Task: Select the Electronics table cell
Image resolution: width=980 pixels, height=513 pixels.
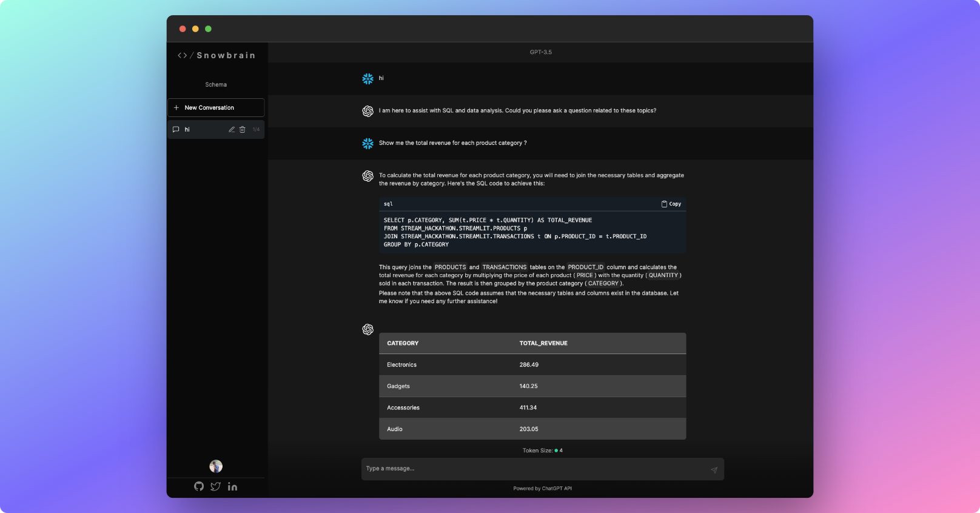Action: coord(401,364)
